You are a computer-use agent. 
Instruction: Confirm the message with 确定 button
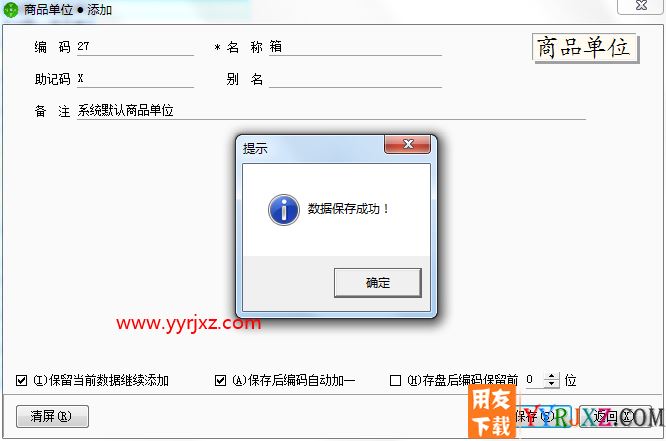(378, 283)
